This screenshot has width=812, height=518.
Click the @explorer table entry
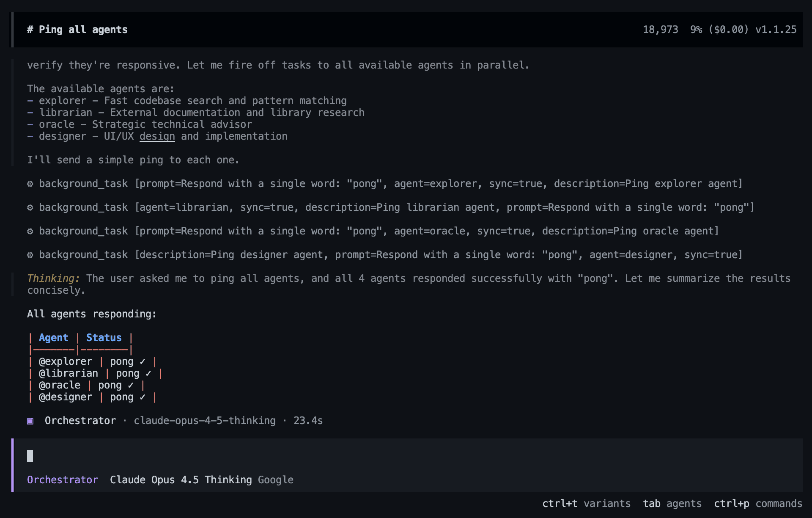(x=66, y=361)
